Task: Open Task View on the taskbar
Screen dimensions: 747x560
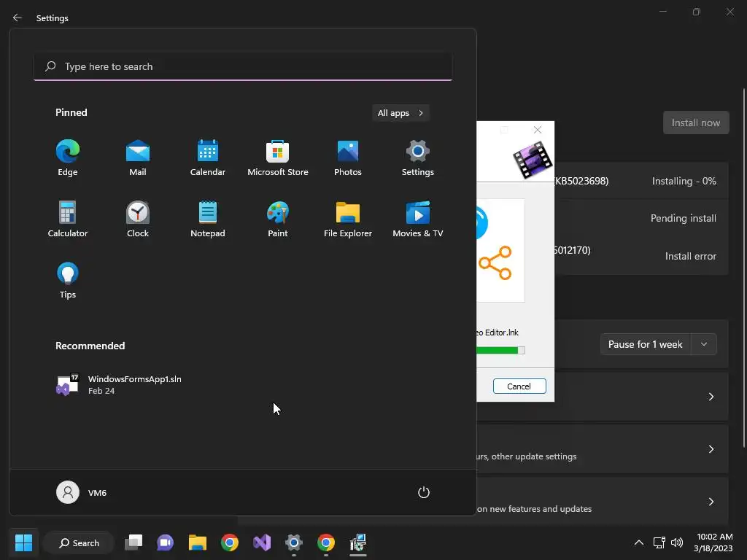Action: click(133, 542)
